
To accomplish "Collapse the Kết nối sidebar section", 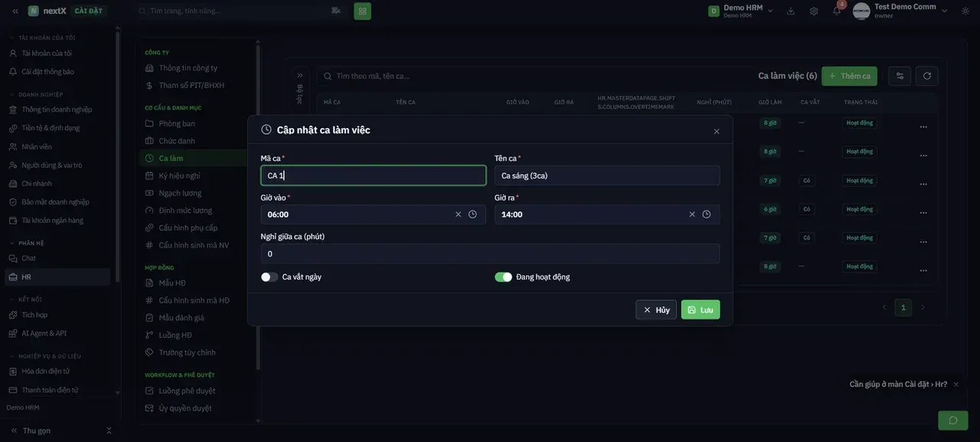I will pyautogui.click(x=30, y=299).
